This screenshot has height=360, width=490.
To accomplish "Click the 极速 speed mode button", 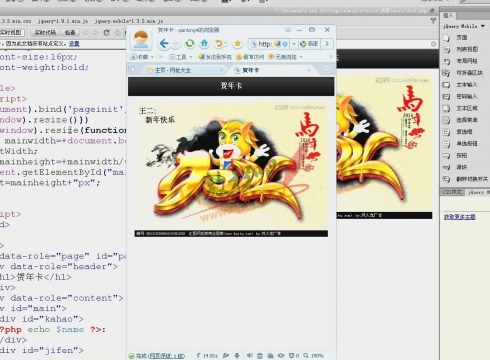I will tap(309, 44).
